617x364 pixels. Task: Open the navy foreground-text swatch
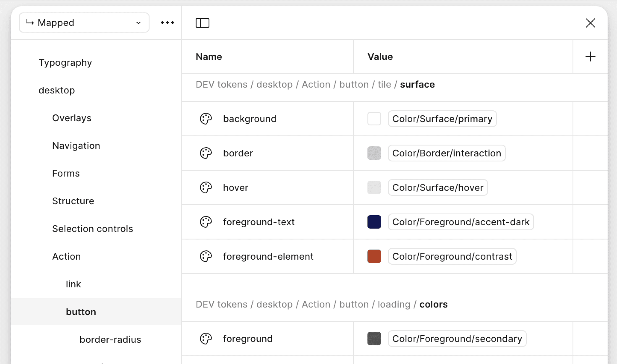[x=374, y=222]
